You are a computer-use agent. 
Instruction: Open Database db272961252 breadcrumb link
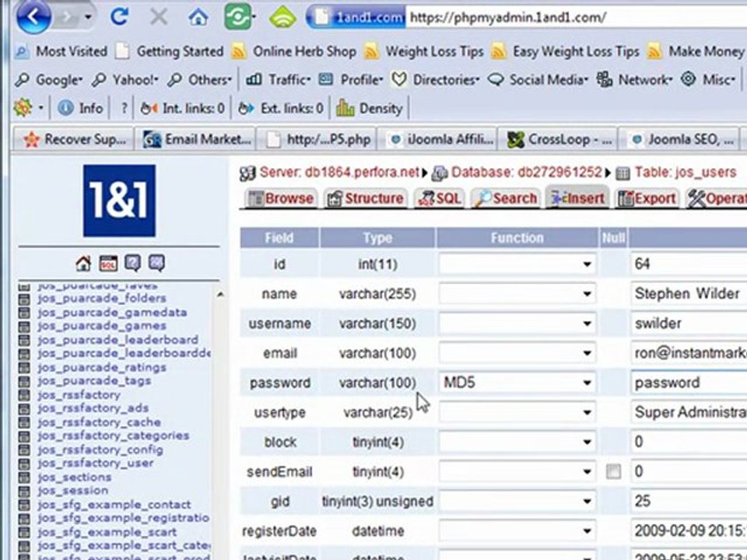pyautogui.click(x=528, y=173)
